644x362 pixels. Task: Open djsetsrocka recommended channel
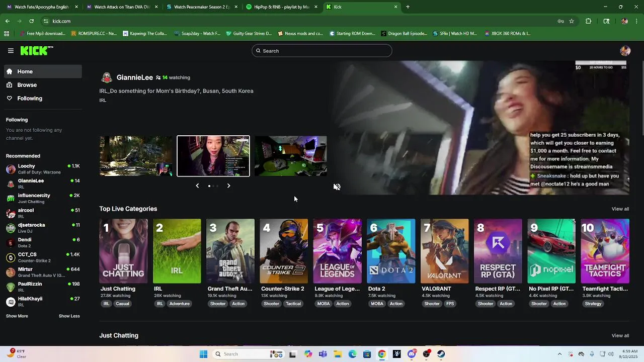pyautogui.click(x=43, y=228)
